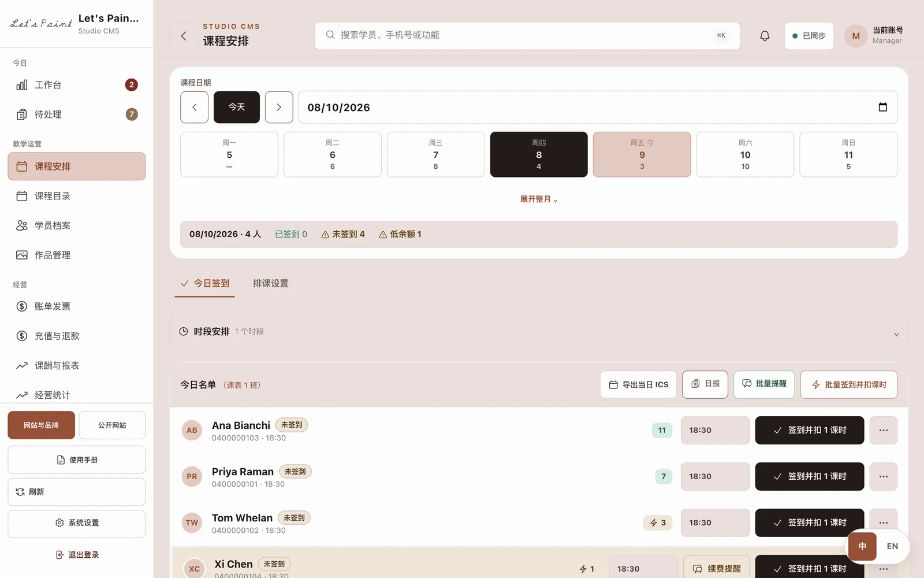Open 待处理 pending items in sidebar

click(x=77, y=114)
